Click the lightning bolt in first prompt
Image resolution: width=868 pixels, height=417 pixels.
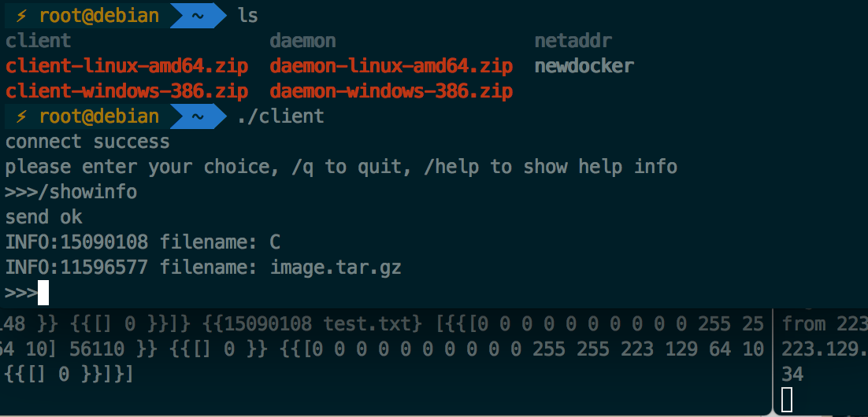(x=21, y=14)
